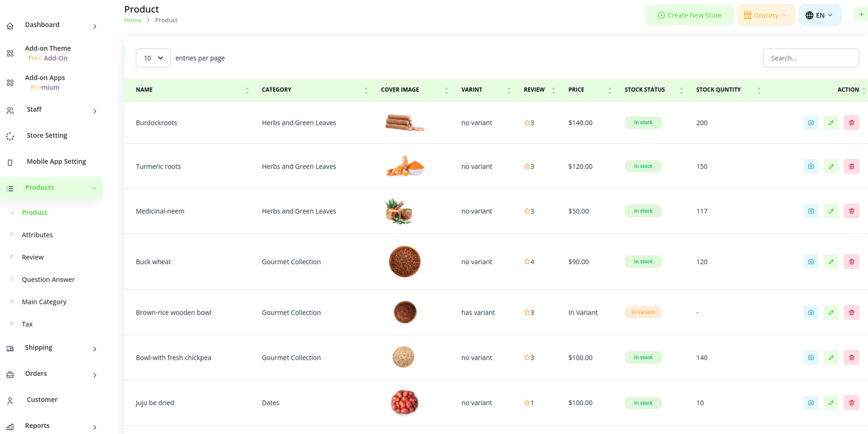This screenshot has width=868, height=434.
Task: Open the Grocery store selector dropdown
Action: tap(765, 15)
